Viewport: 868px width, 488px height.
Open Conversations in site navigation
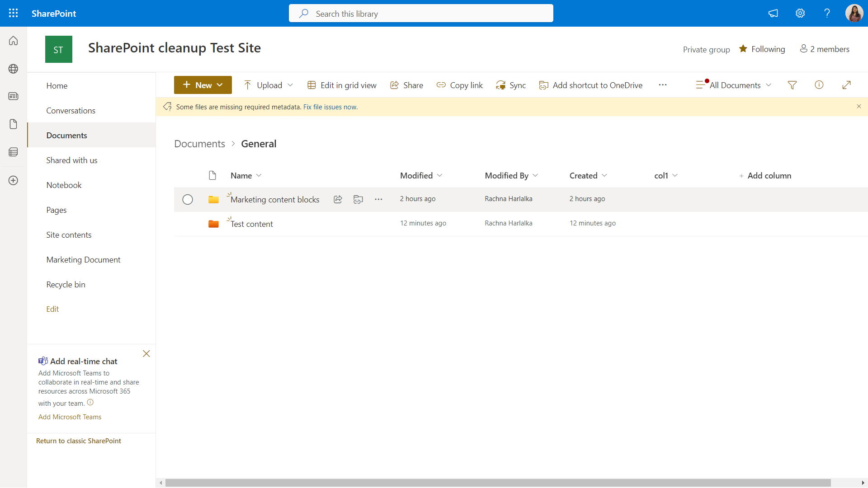[71, 110]
